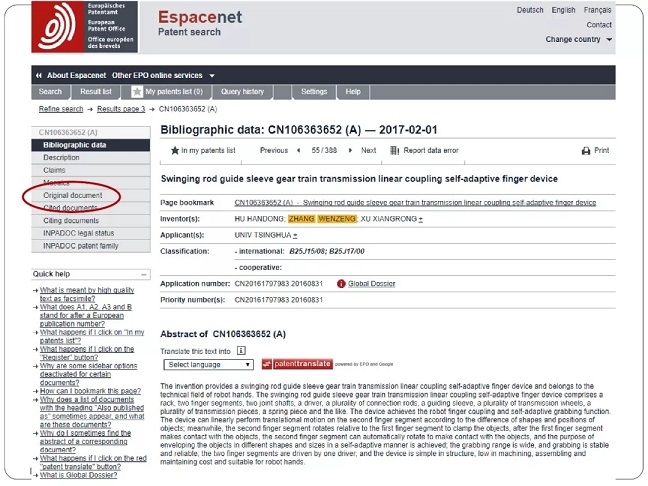Open the Result list tab
Screen dimensions: 648x486
coord(96,92)
